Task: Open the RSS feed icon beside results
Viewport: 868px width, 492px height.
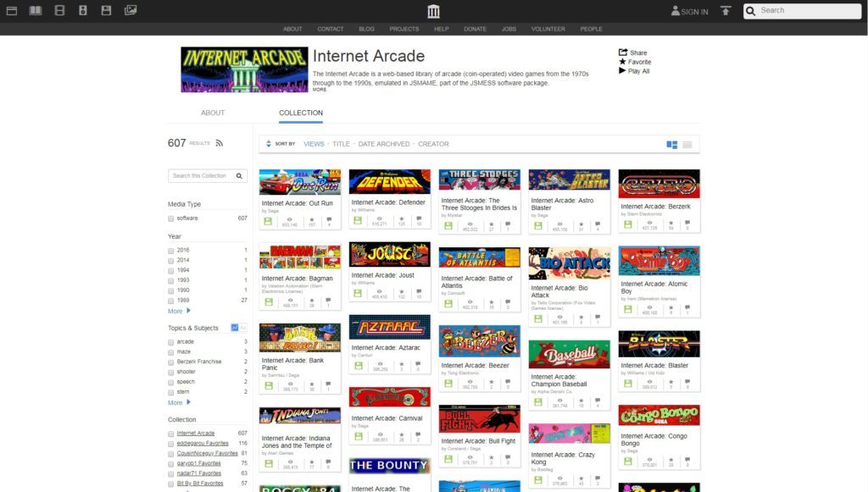Action: click(220, 143)
